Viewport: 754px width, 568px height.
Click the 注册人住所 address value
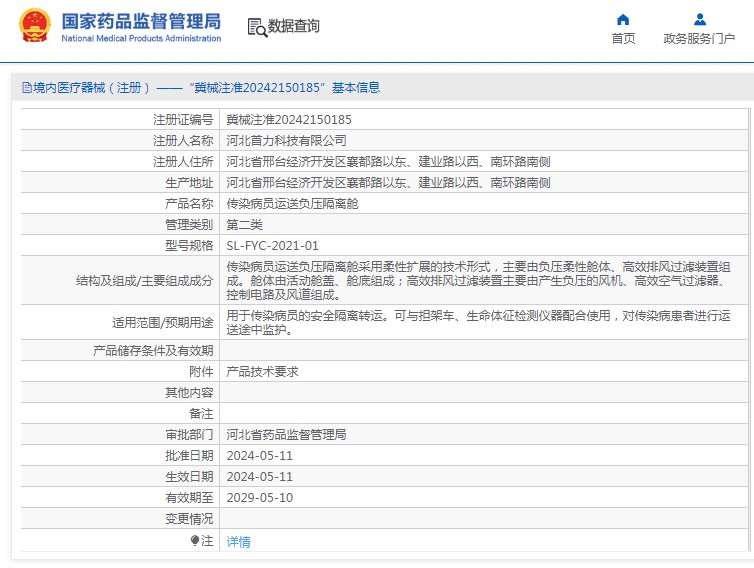389,162
